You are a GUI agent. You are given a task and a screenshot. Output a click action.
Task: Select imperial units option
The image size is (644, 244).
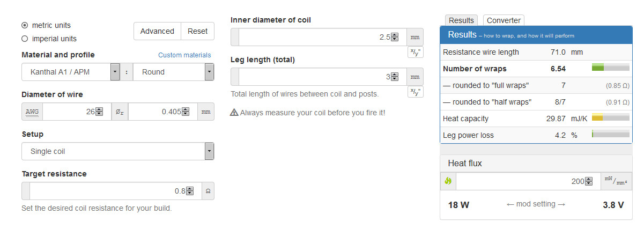pyautogui.click(x=25, y=39)
